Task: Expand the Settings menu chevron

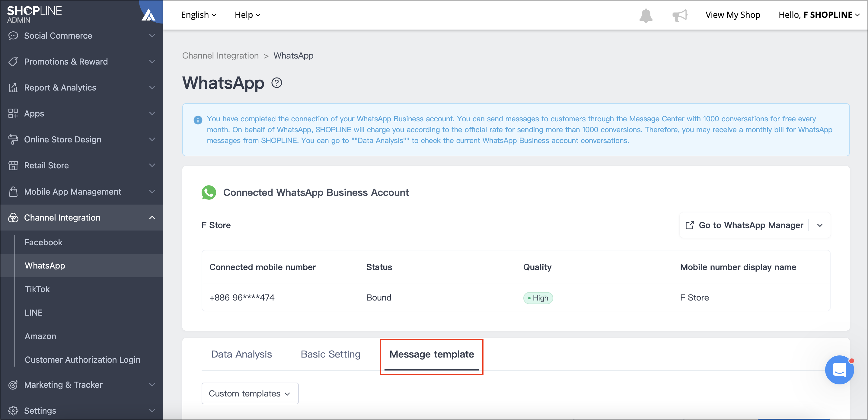Action: [x=152, y=411]
